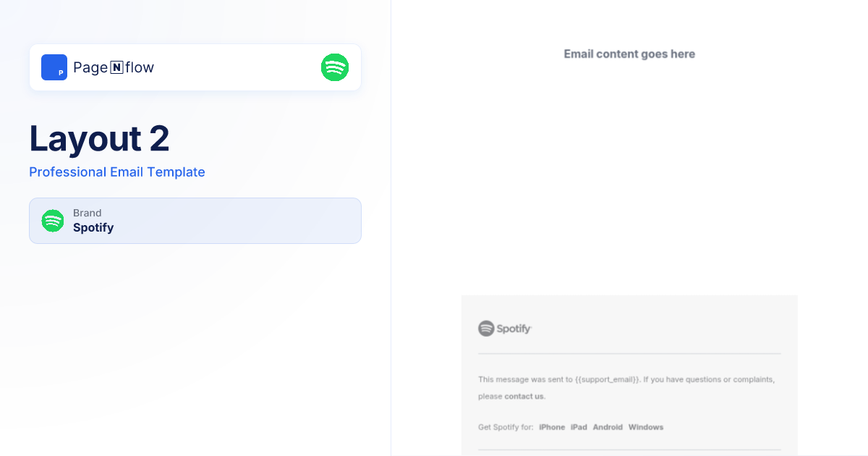868x456 pixels.
Task: Click the "flow" text in the PageFlow header
Action: (x=140, y=68)
